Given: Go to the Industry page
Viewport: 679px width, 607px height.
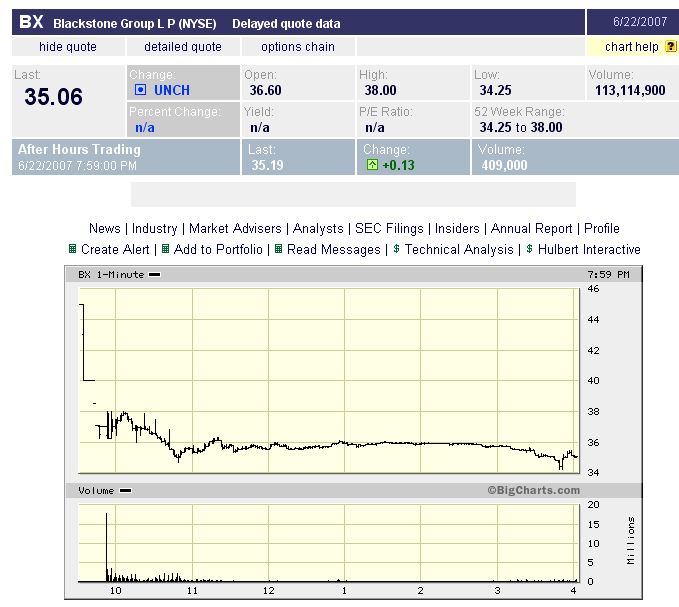Looking at the screenshot, I should pos(155,228).
